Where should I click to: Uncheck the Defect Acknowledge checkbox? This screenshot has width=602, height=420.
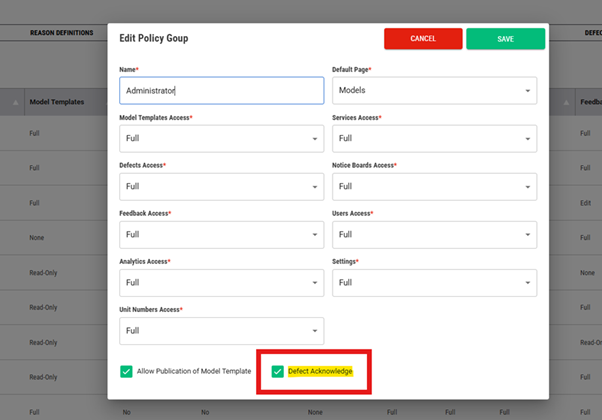click(x=278, y=371)
